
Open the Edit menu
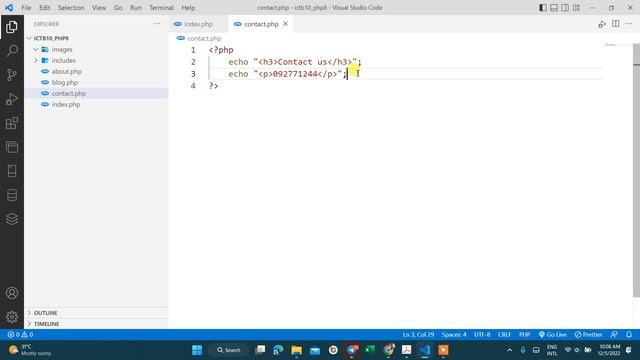point(44,7)
